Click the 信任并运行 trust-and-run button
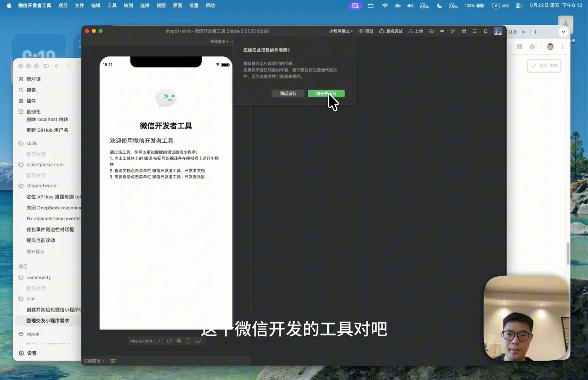The image size is (588, 380). click(326, 94)
